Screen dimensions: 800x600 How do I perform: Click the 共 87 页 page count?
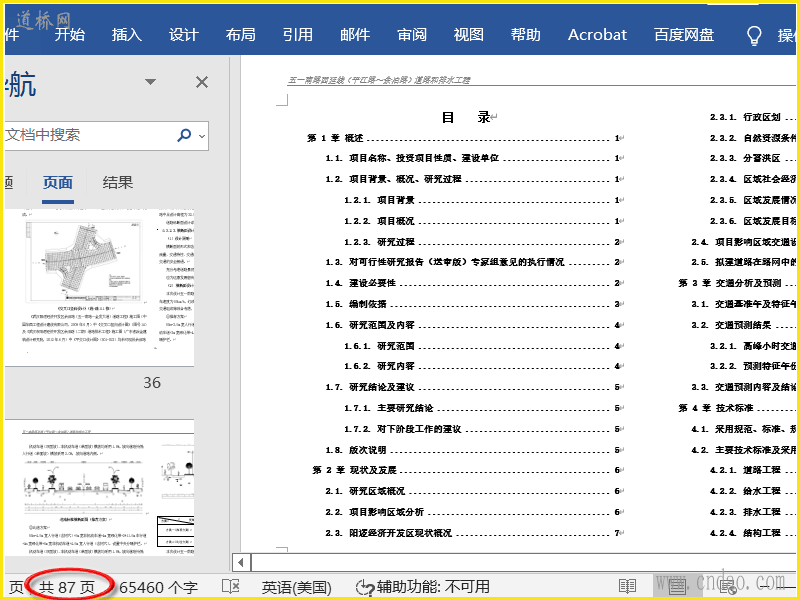pyautogui.click(x=67, y=587)
